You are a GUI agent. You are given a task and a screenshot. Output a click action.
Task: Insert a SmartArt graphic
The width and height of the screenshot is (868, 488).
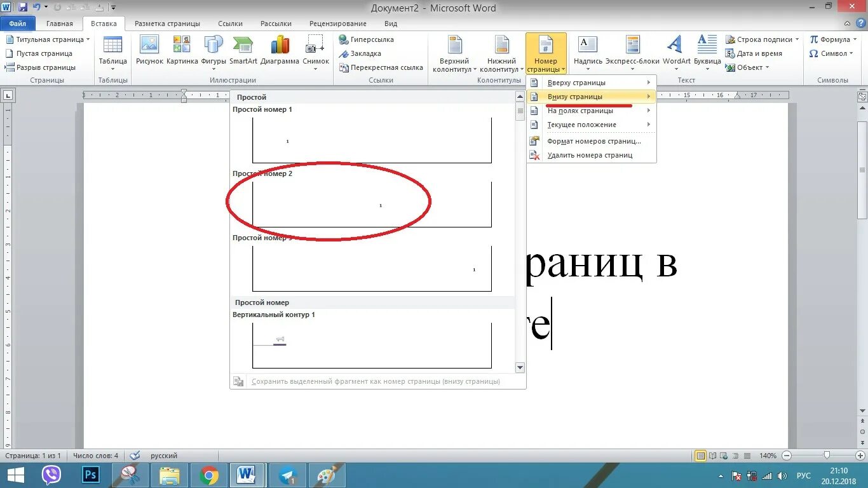coord(243,51)
